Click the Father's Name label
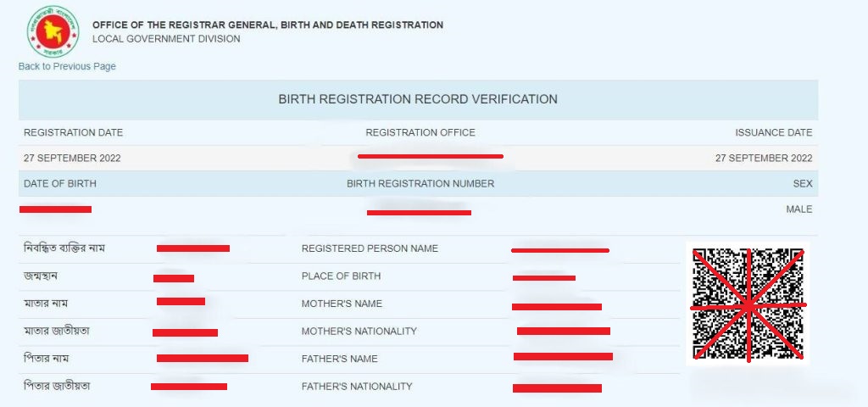Screen dimensions: 868x407 (x=339, y=359)
